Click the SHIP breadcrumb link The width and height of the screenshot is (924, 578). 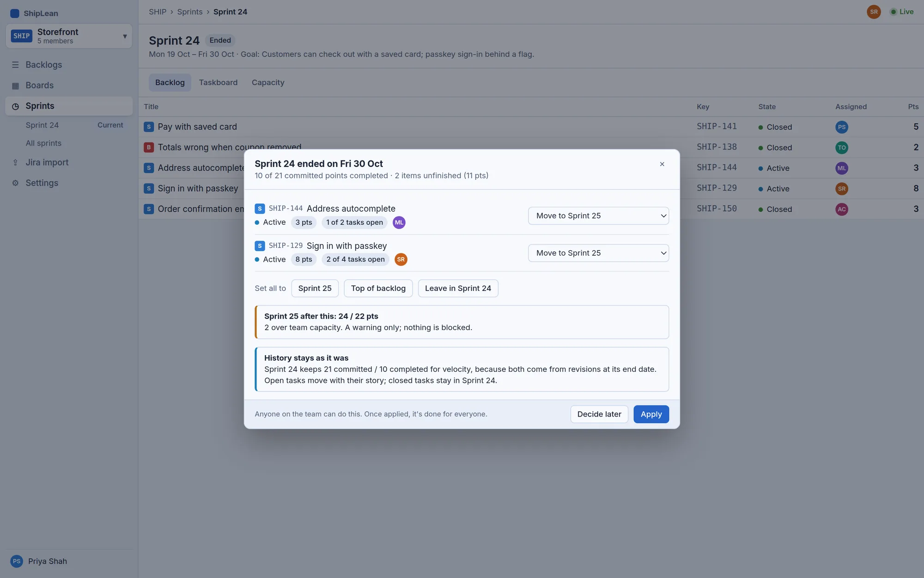pyautogui.click(x=158, y=12)
